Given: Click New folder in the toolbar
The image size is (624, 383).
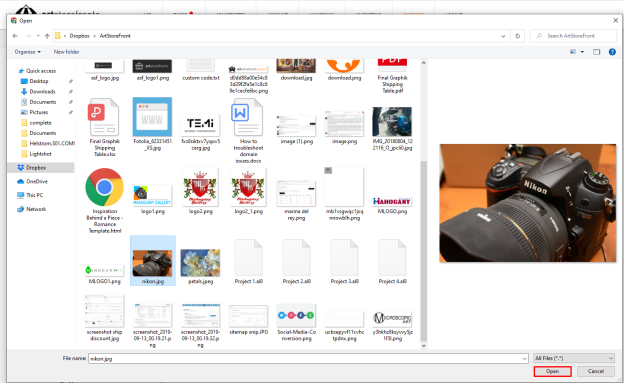Looking at the screenshot, I should (x=66, y=52).
